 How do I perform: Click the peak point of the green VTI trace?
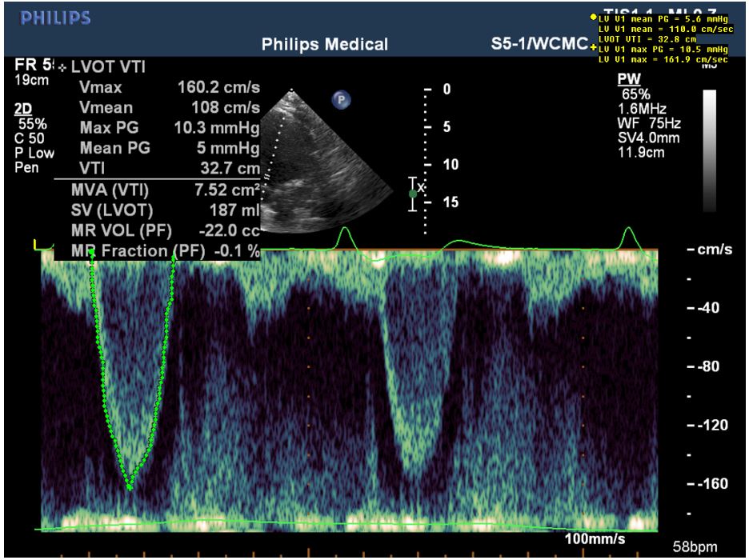pyautogui.click(x=130, y=486)
